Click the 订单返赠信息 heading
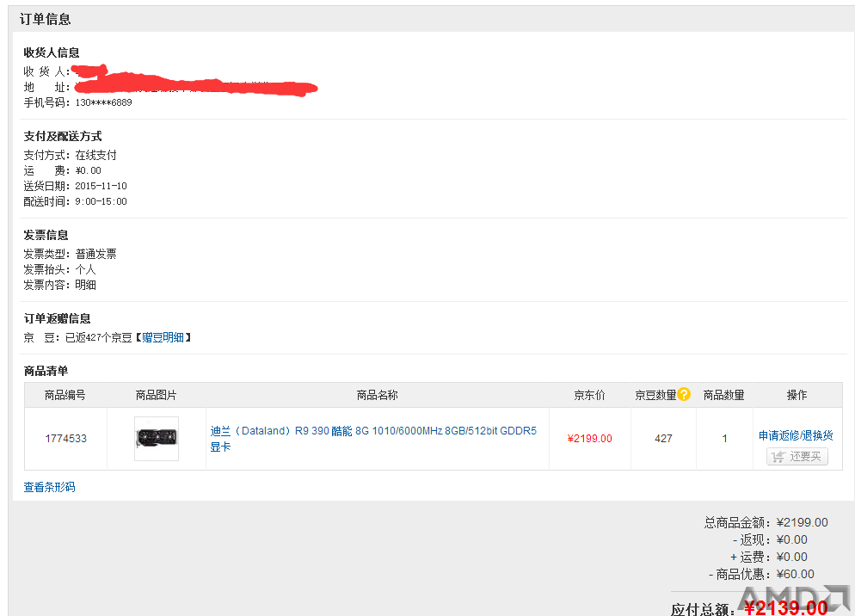 (58, 318)
